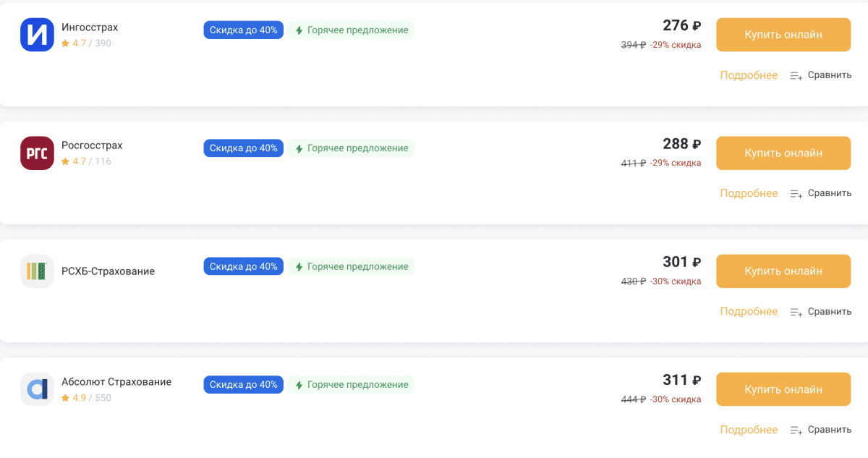Screen dimensions: 868x458
Task: Click the compare icon for РСХБ-Страхование
Action: [796, 312]
